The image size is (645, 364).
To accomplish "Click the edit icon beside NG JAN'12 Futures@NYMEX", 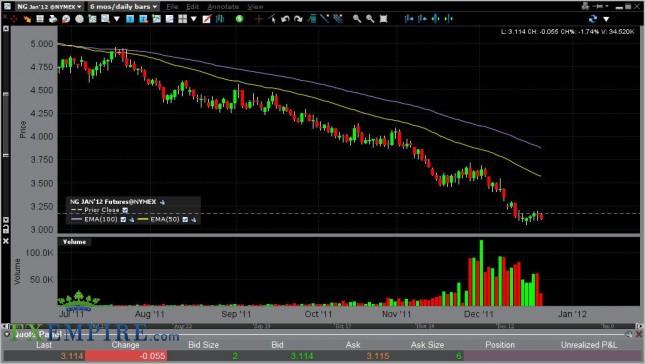I will (x=162, y=202).
